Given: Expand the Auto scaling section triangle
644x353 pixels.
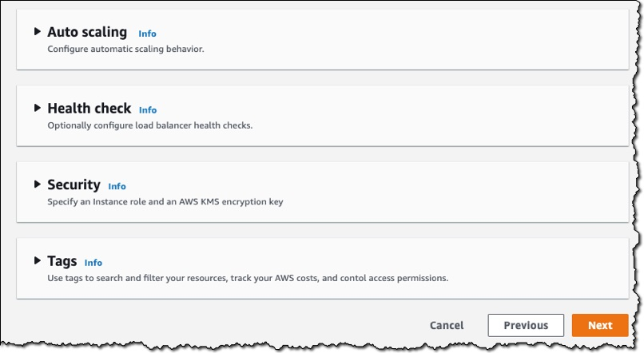Looking at the screenshot, I should coord(38,32).
